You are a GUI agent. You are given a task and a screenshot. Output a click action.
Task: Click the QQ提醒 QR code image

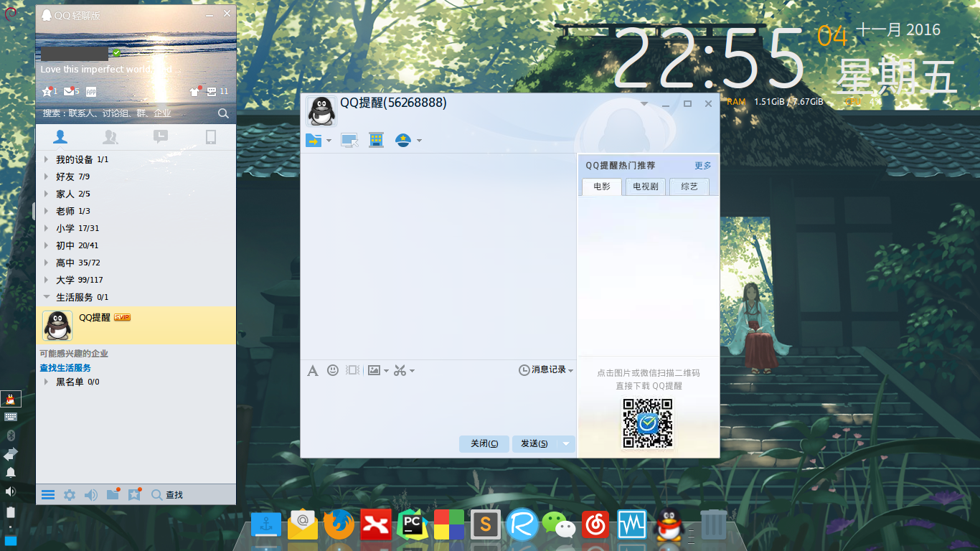tap(647, 423)
